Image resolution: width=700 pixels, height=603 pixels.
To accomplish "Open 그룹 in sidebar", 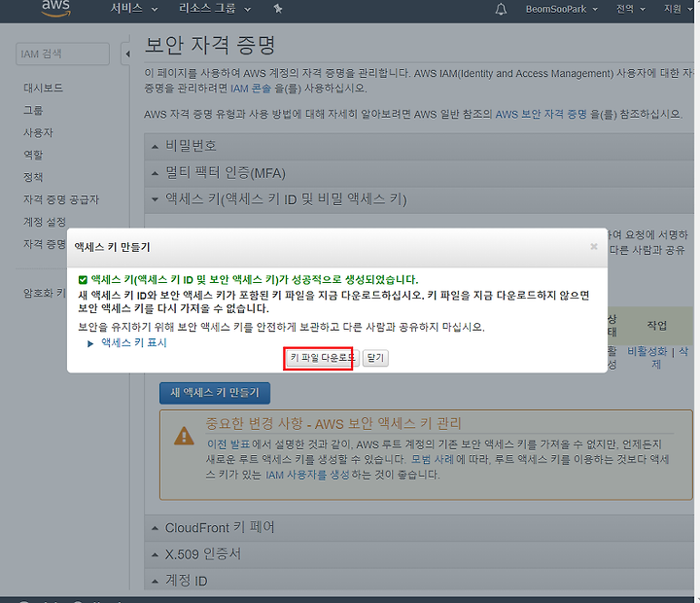I will click(33, 110).
